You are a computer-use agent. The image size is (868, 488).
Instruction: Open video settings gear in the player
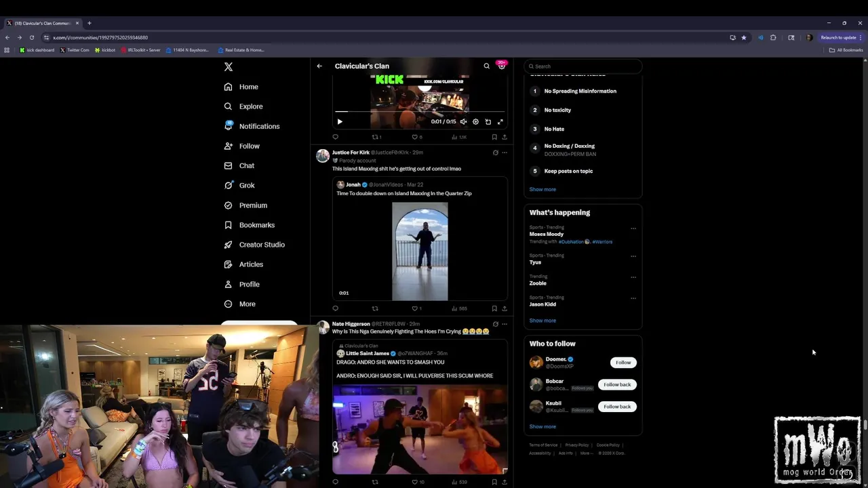coord(475,121)
